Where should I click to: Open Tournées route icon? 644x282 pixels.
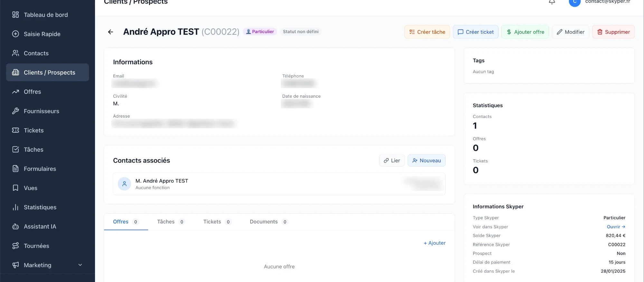coord(15,246)
